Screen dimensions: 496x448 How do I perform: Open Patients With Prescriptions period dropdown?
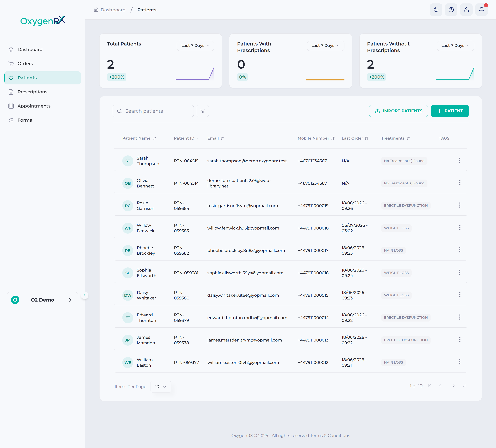click(x=325, y=45)
